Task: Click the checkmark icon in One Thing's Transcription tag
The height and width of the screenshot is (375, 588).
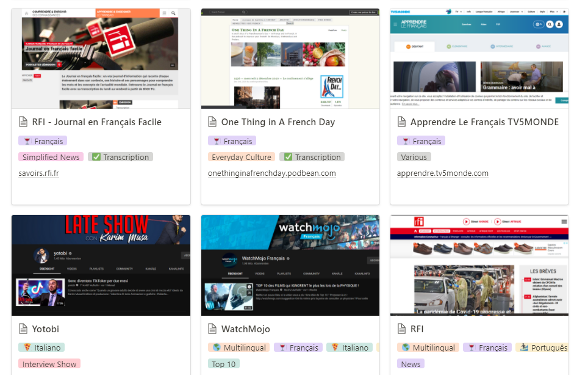Action: (x=288, y=157)
